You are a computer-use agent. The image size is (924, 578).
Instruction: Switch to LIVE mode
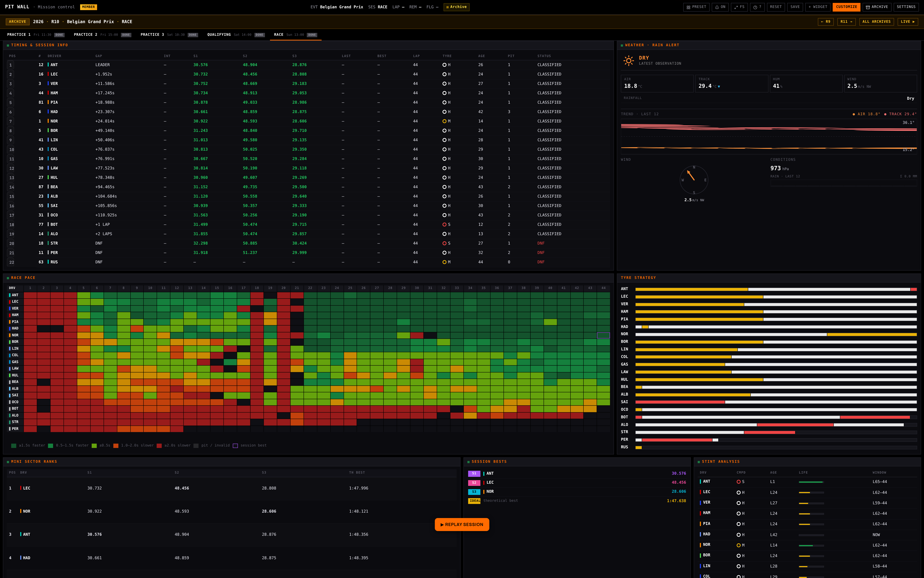pos(908,22)
